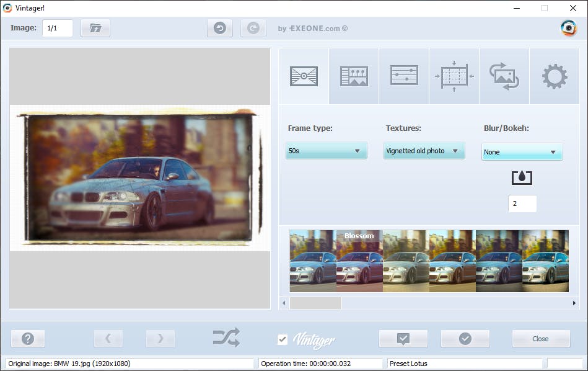Screen dimensions: 588x371
Task: Click the shuffle random preset icon
Action: coord(226,338)
